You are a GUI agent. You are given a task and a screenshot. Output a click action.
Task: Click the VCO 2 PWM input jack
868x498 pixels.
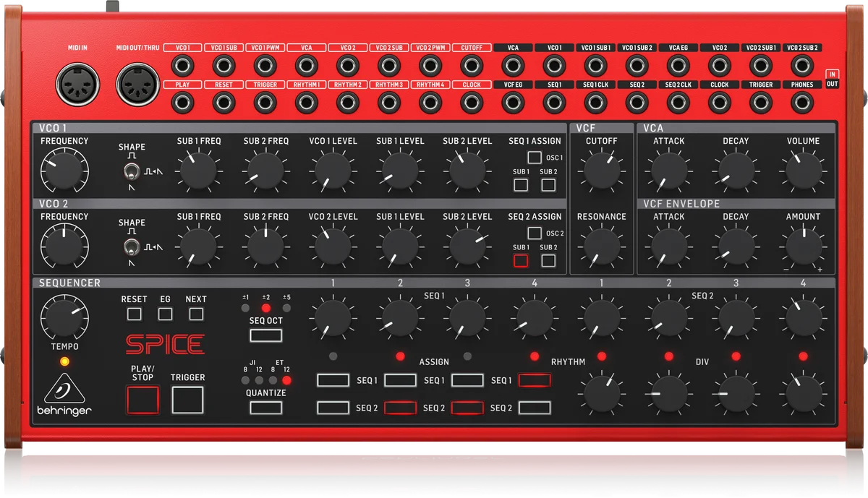(430, 66)
